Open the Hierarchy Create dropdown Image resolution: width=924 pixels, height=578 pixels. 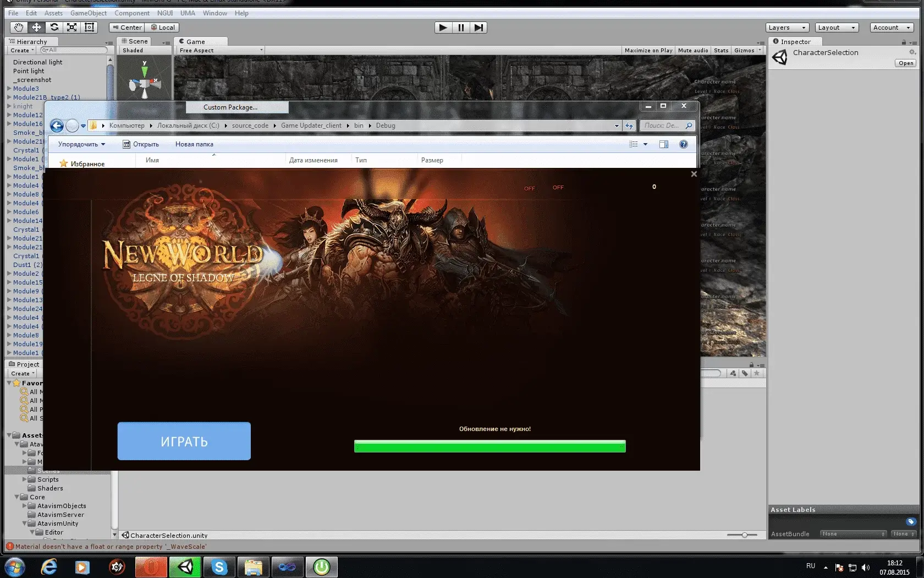coord(22,50)
